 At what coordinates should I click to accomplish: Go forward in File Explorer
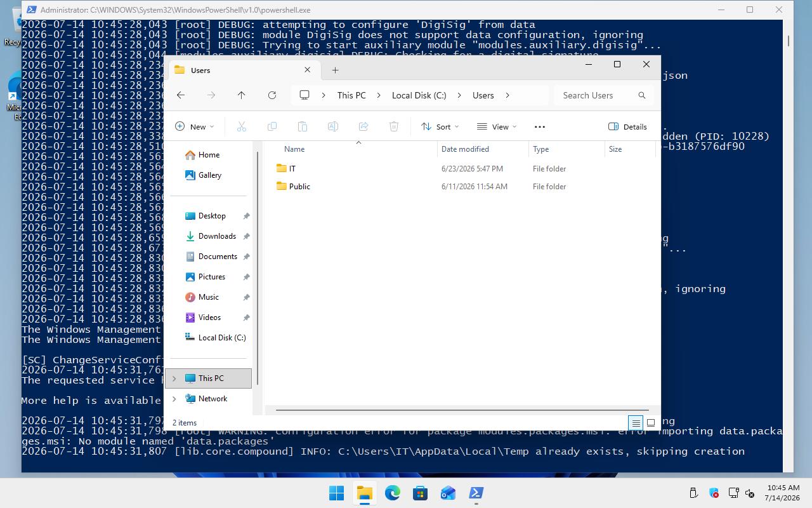point(211,95)
